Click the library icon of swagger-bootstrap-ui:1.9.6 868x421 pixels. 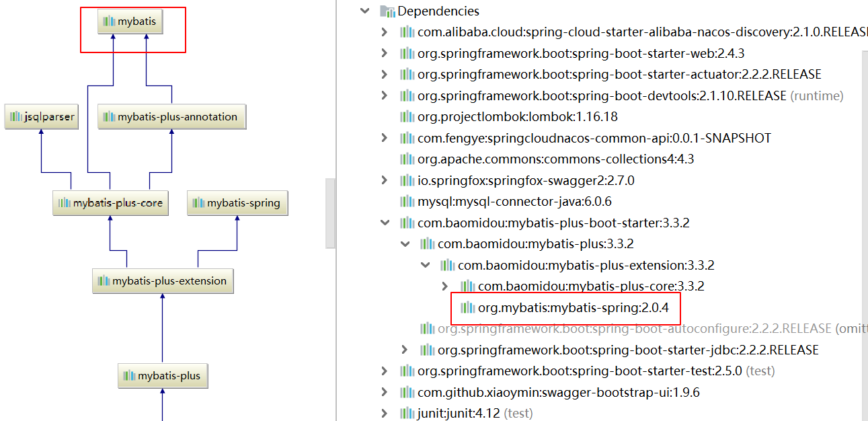(407, 392)
